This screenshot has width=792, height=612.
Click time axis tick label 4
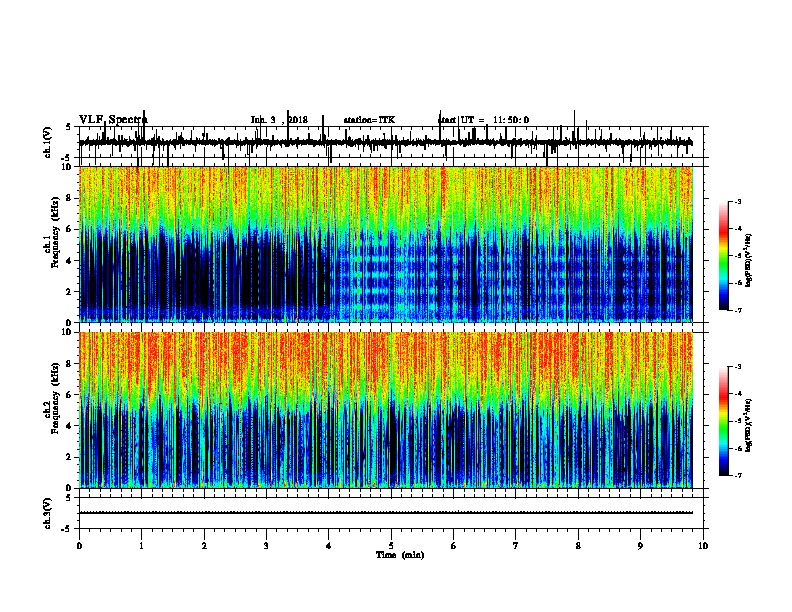coord(329,545)
